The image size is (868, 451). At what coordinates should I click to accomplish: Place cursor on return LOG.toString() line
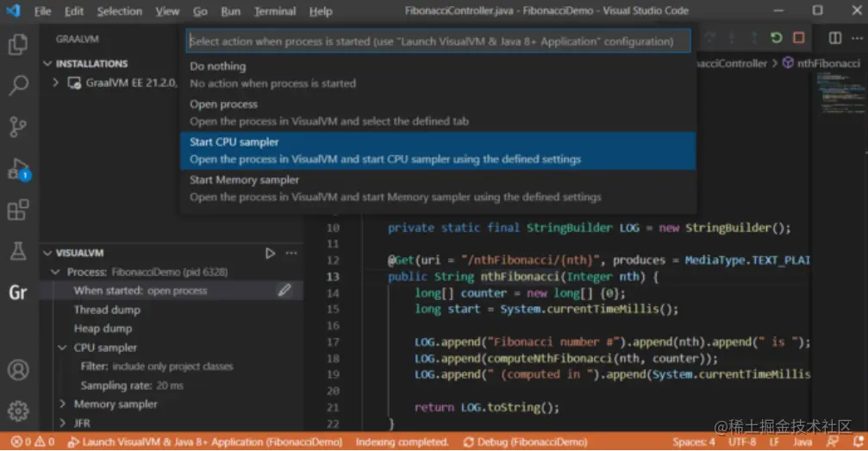(487, 407)
